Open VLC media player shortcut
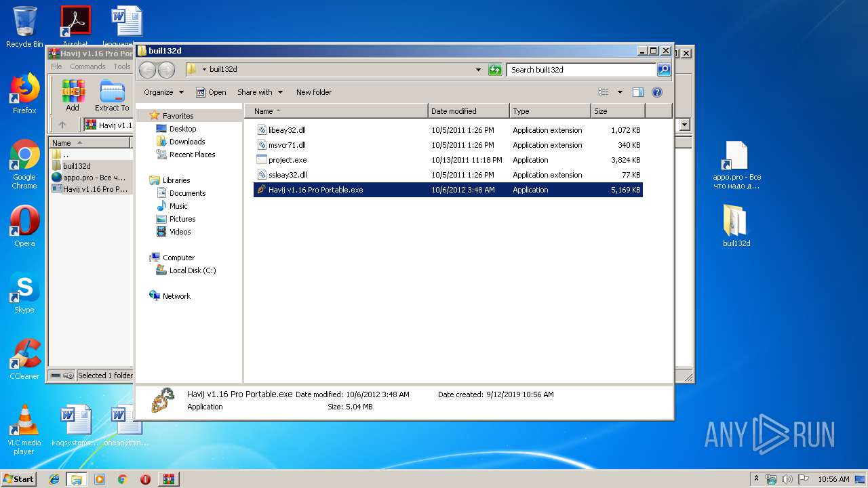Screen dimensions: 868x488 (x=24, y=430)
